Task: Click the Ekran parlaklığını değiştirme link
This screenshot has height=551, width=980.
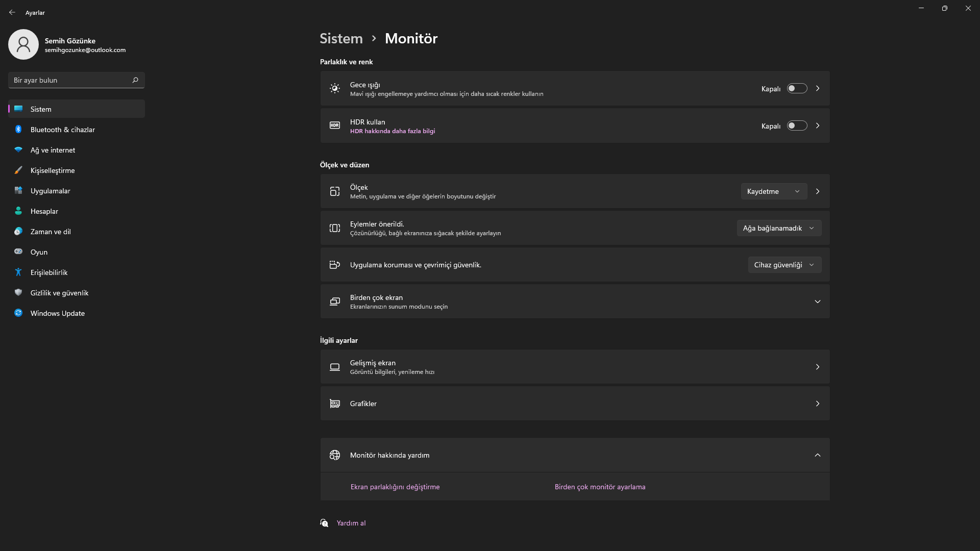Action: [395, 487]
